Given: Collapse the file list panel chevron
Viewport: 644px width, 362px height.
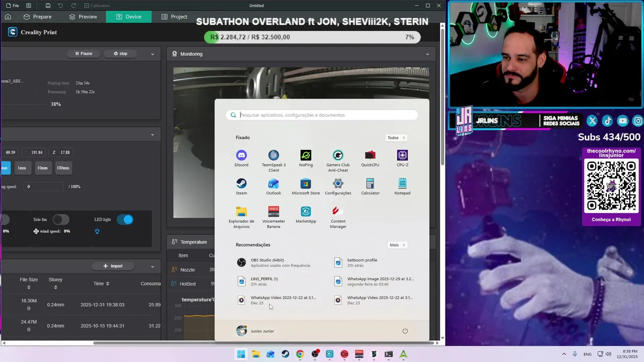Looking at the screenshot, I should tap(152, 266).
